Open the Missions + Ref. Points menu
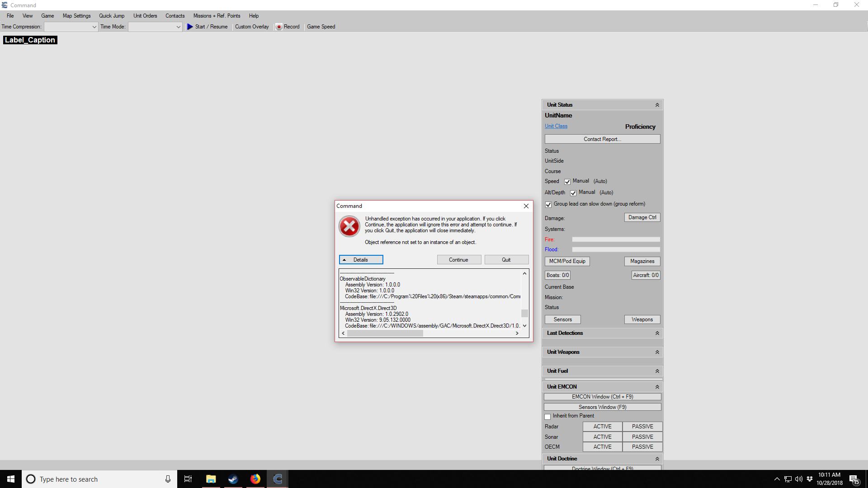Screen dimensions: 868x488 (217, 16)
